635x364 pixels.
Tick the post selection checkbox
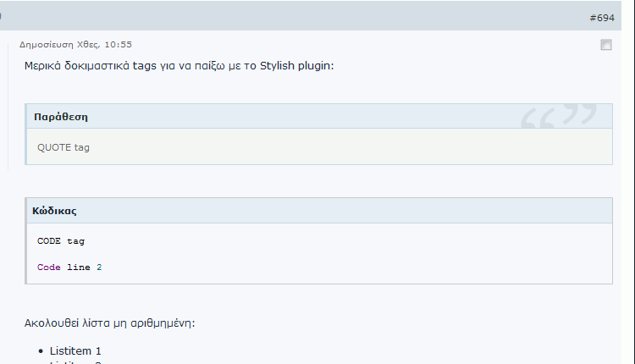point(606,45)
